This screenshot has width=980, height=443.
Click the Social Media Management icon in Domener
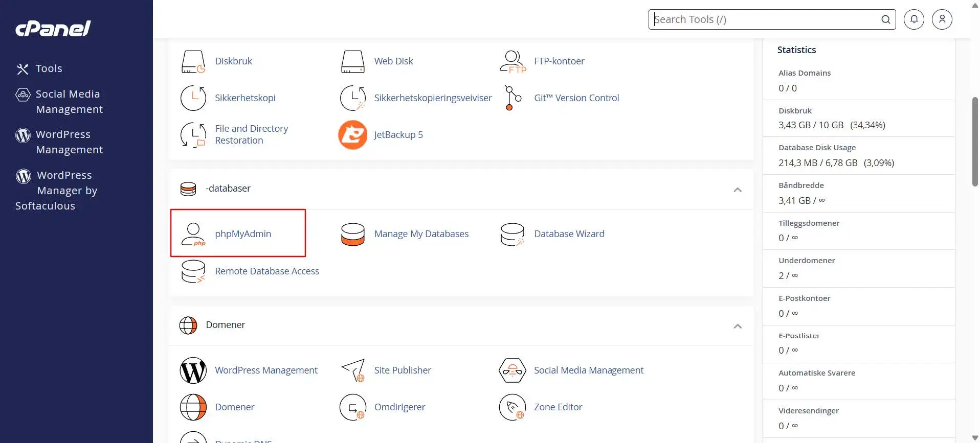(513, 370)
